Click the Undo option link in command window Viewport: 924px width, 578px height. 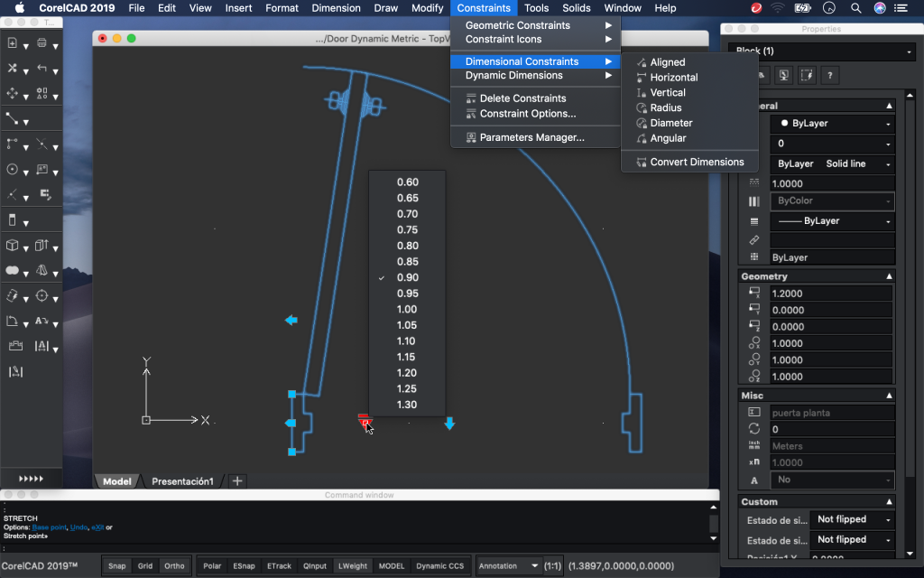pos(79,527)
